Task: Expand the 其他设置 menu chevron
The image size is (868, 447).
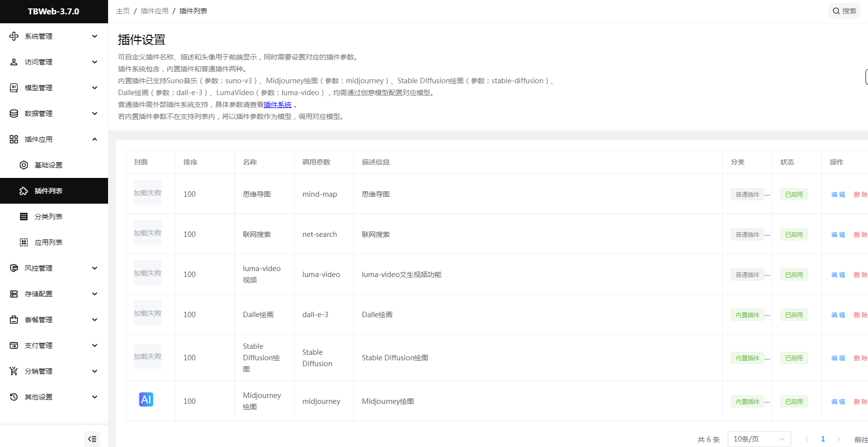Action: coord(95,397)
